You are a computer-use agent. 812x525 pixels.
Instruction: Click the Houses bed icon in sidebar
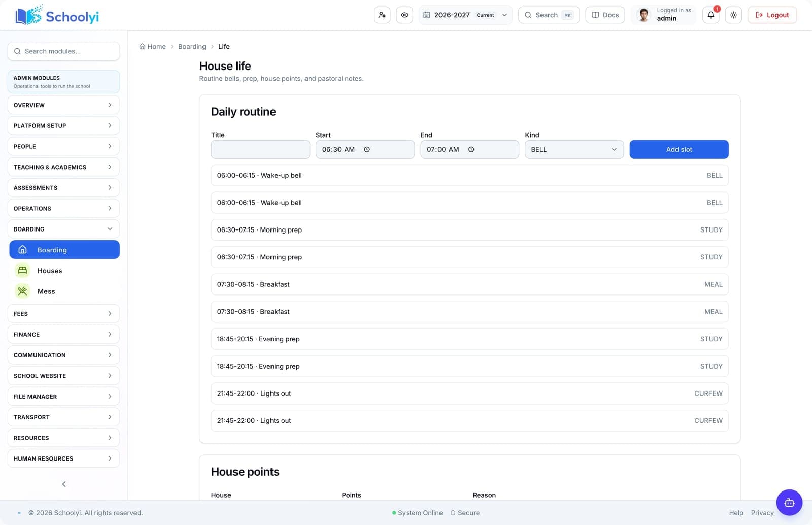click(x=22, y=271)
